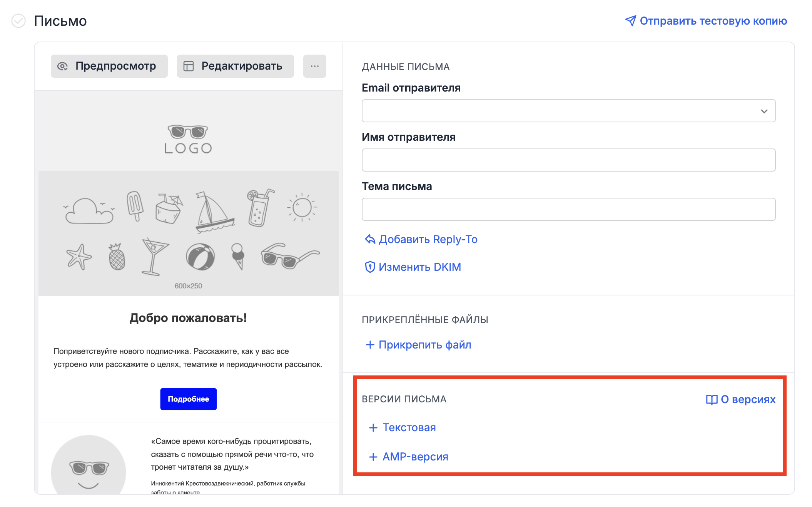This screenshot has width=812, height=507.
Task: Focus the Тема письма text field
Action: tap(568, 209)
